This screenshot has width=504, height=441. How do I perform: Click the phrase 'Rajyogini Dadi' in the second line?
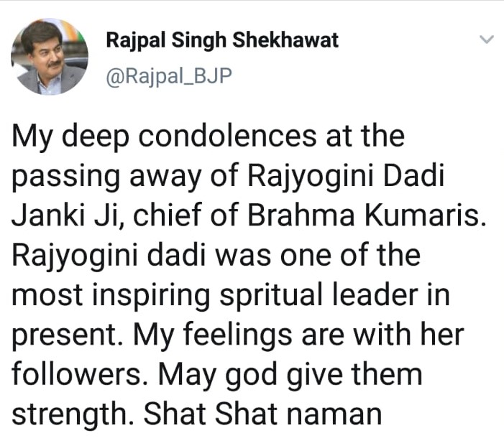346,177
